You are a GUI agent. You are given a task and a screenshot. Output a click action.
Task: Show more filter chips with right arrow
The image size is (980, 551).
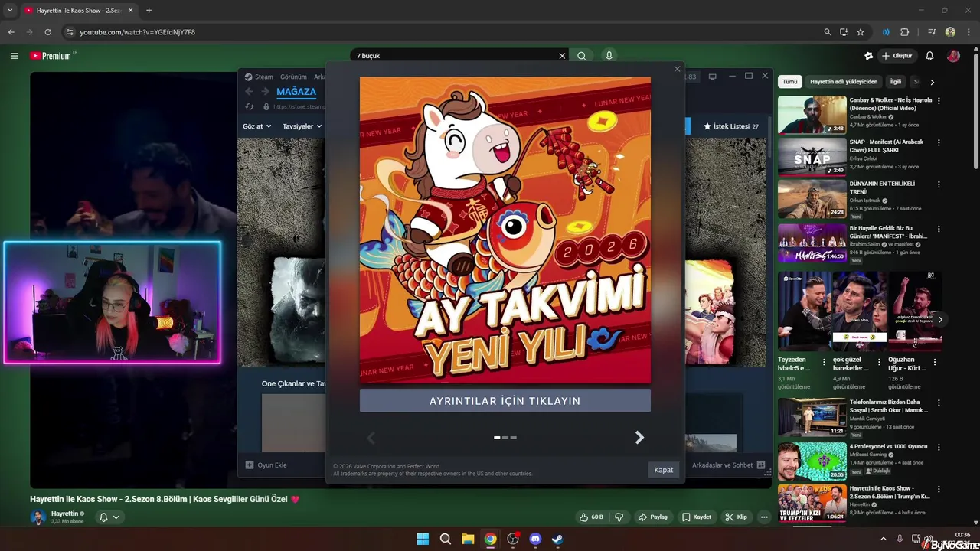point(932,82)
